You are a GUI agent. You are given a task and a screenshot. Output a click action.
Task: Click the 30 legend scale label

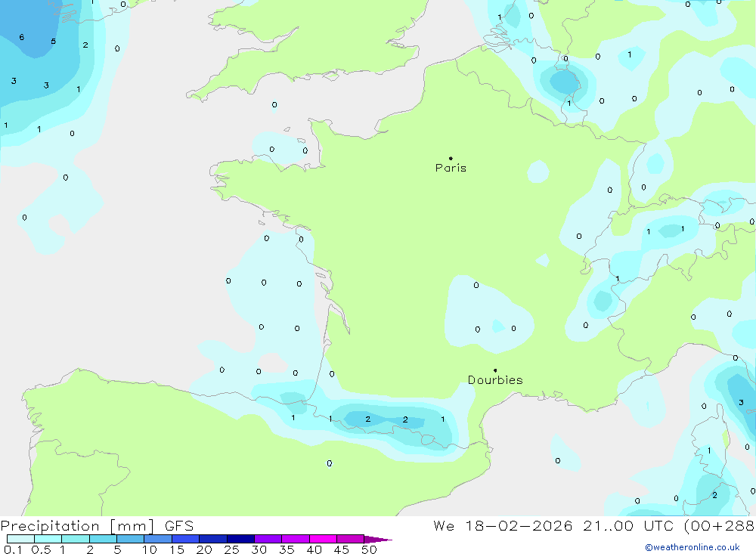[x=259, y=549]
